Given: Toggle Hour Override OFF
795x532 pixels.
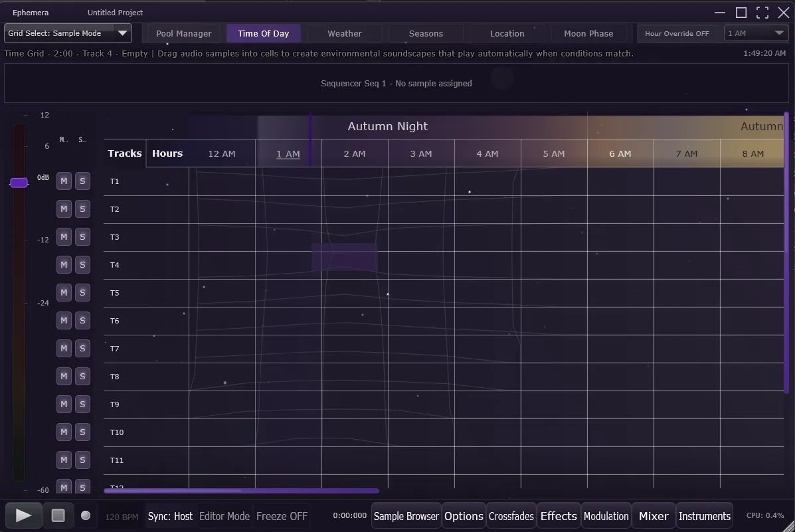Looking at the screenshot, I should pyautogui.click(x=678, y=33).
